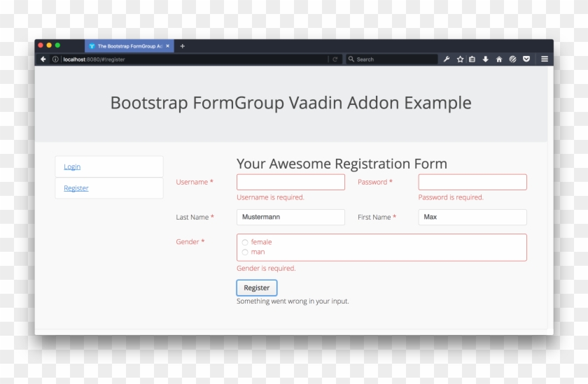Go to the home page icon
The width and height of the screenshot is (588, 384).
click(x=499, y=59)
